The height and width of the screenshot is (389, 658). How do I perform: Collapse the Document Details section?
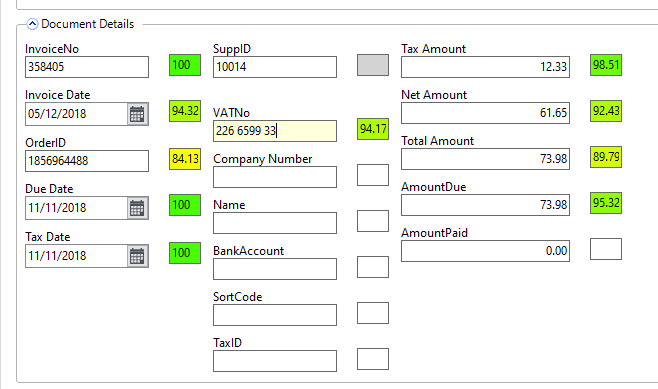point(32,24)
